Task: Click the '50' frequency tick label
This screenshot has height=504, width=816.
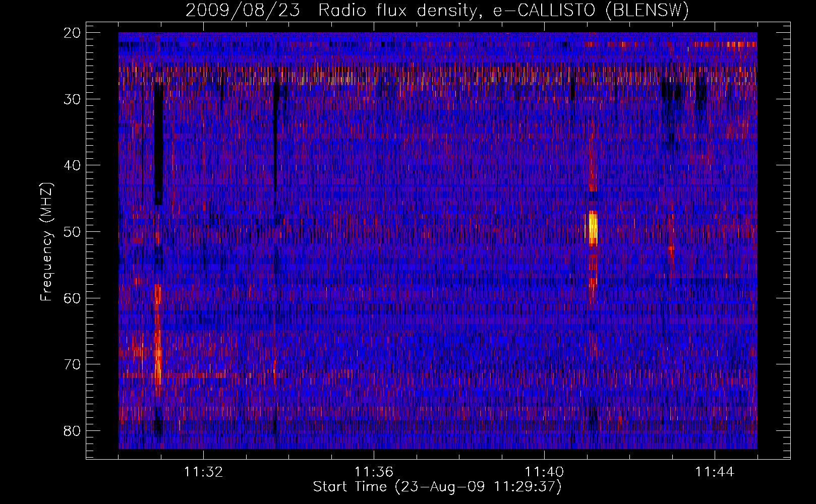Action: coord(73,232)
